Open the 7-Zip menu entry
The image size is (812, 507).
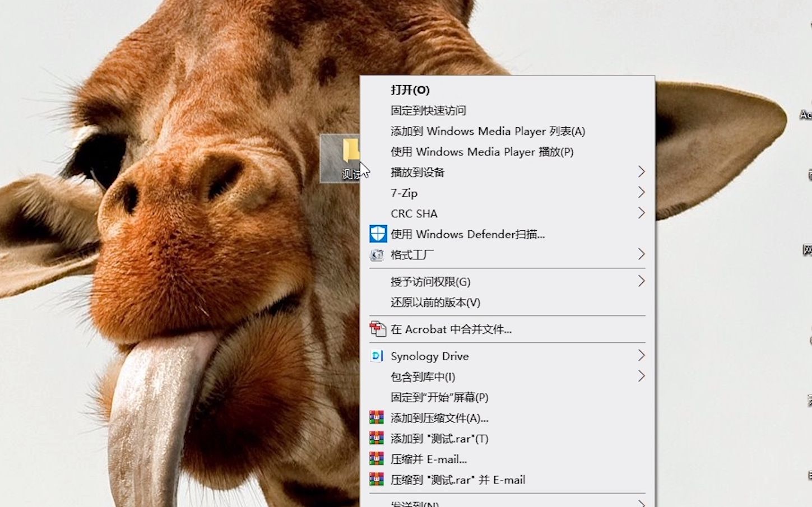coord(507,193)
